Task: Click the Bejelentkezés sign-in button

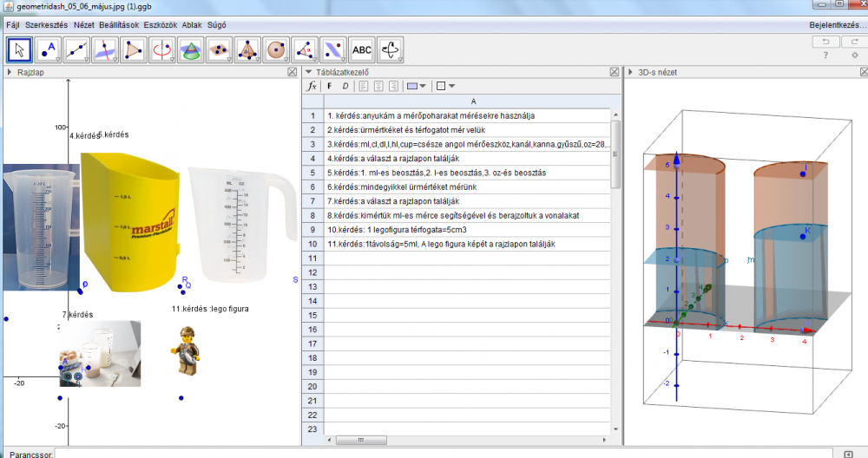Action: pyautogui.click(x=836, y=25)
